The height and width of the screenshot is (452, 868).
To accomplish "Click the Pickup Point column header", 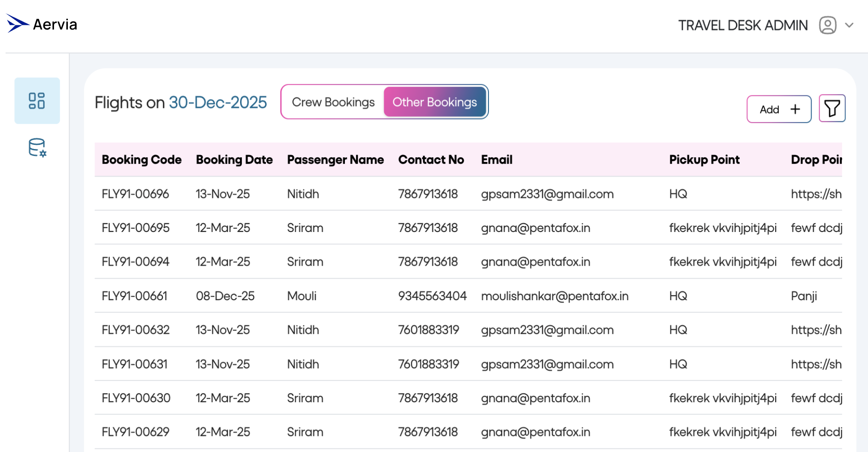I will [705, 160].
